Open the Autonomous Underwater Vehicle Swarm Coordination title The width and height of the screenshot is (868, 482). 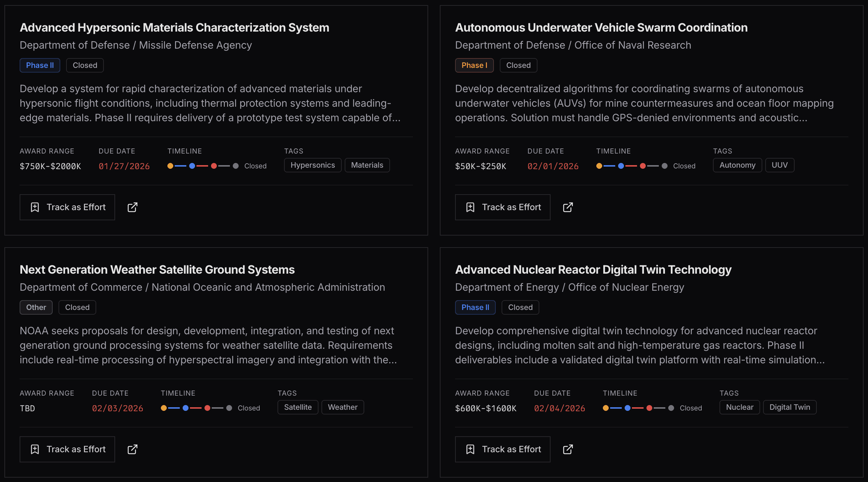(601, 28)
